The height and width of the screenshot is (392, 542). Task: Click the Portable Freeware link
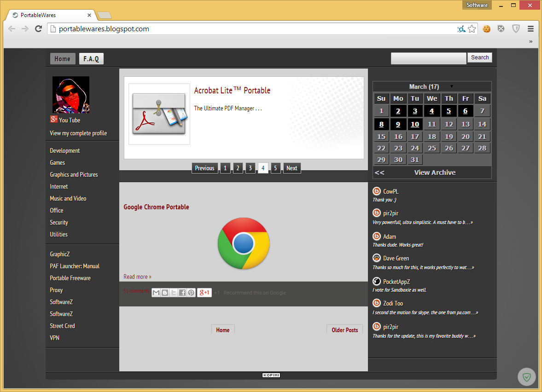coord(70,278)
